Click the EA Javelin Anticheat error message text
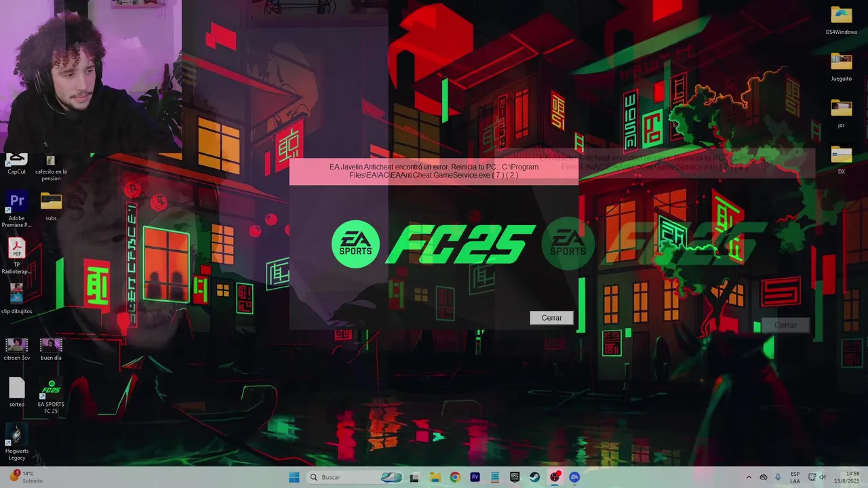Image resolution: width=868 pixels, height=488 pixels. pyautogui.click(x=434, y=171)
